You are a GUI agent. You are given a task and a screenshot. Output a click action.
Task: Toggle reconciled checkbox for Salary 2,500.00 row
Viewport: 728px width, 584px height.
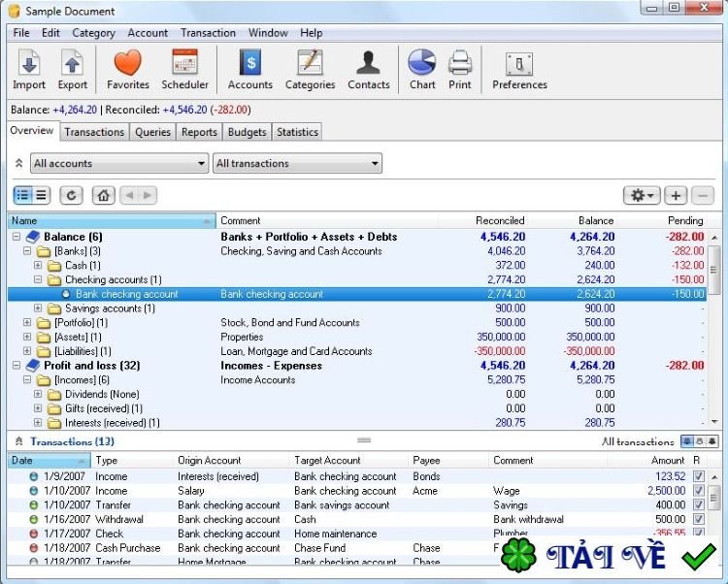point(699,491)
